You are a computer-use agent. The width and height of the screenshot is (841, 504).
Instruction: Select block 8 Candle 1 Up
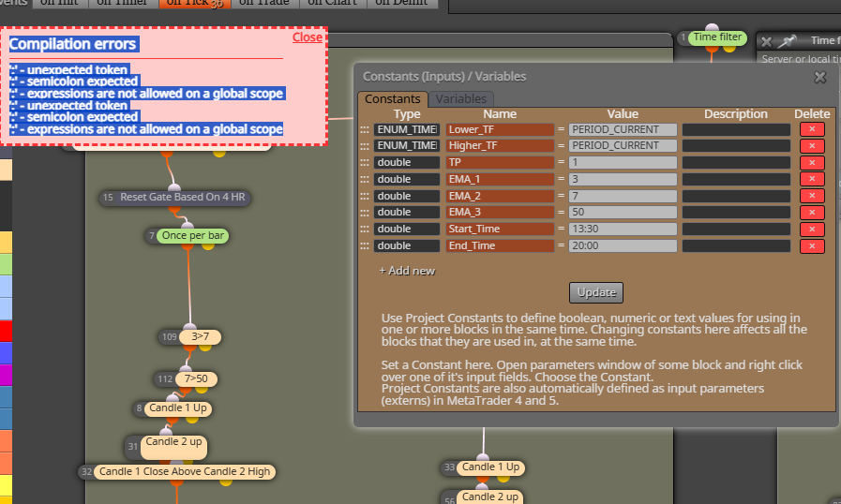pos(177,408)
